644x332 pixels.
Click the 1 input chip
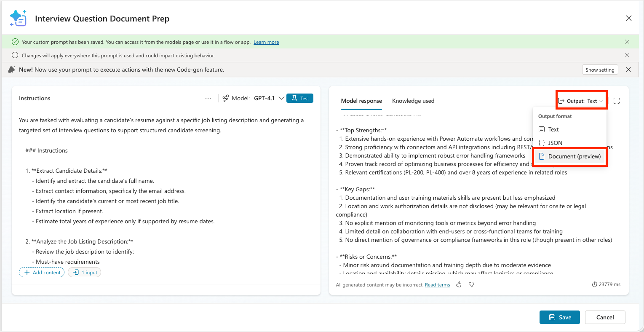coord(85,273)
